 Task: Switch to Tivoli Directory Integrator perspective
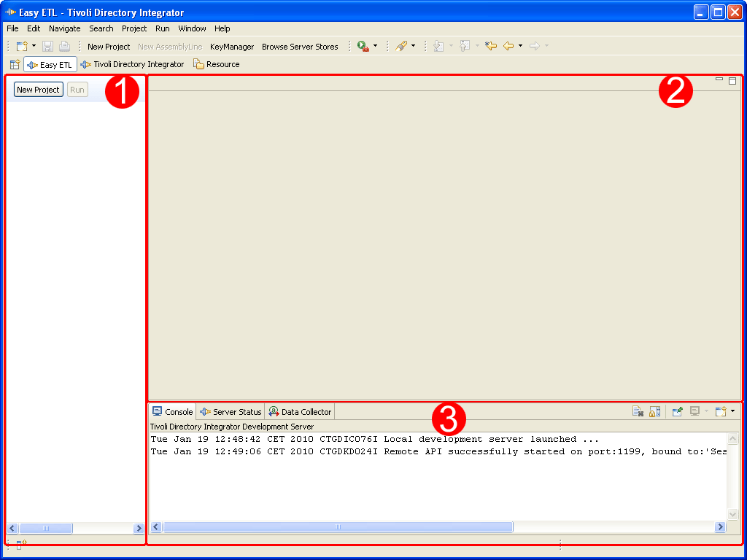pyautogui.click(x=133, y=64)
